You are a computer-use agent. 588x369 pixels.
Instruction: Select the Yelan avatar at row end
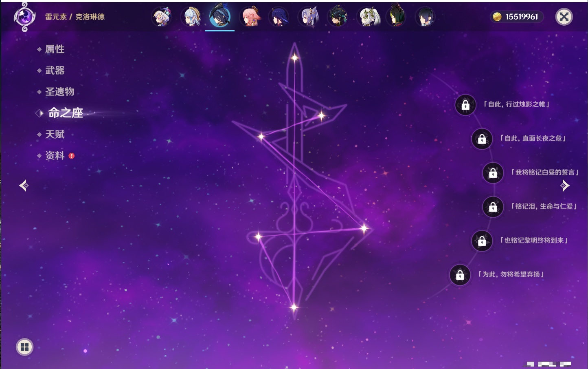tap(425, 17)
